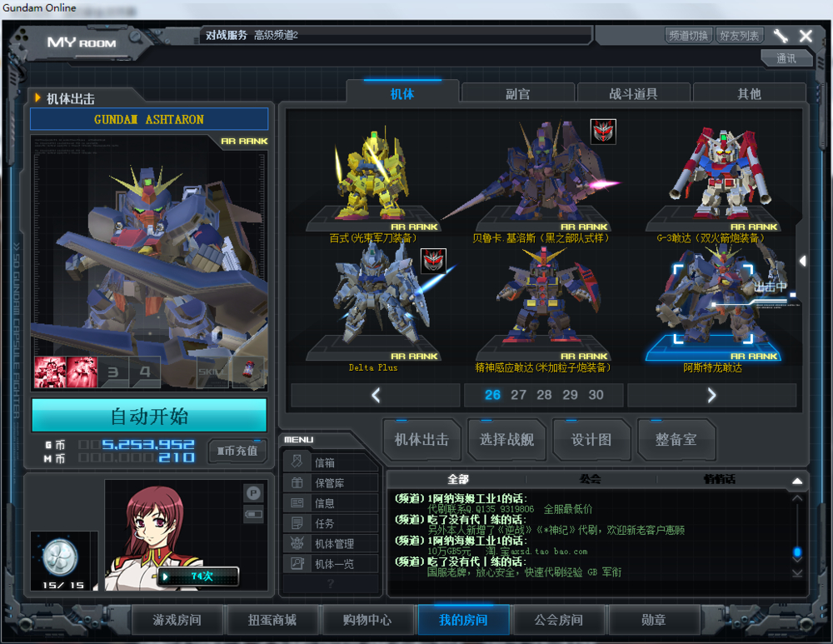Click the 选择战舰 button
Viewport: 833px width, 644px height.
(x=506, y=439)
